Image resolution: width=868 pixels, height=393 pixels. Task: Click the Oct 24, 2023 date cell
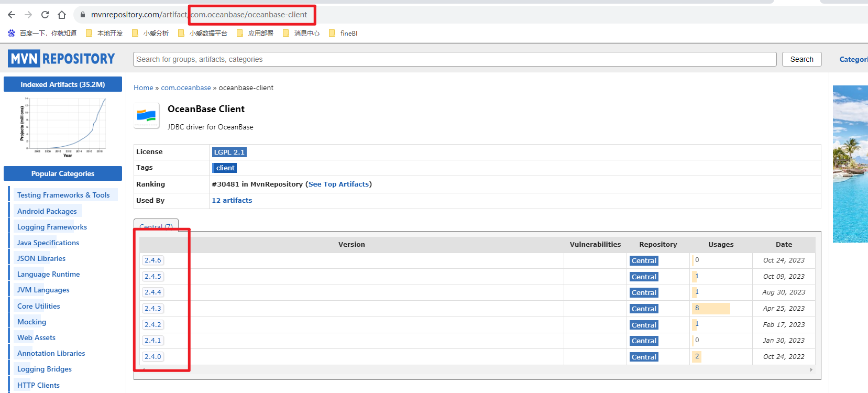784,260
